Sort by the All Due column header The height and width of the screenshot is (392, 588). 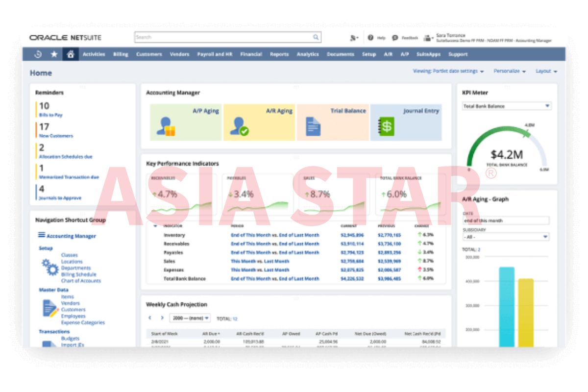[211, 333]
